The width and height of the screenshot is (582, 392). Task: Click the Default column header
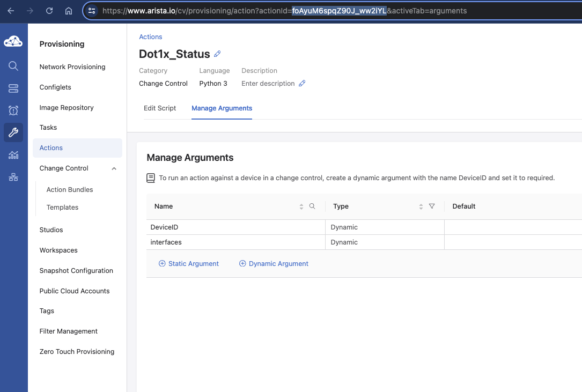click(464, 206)
